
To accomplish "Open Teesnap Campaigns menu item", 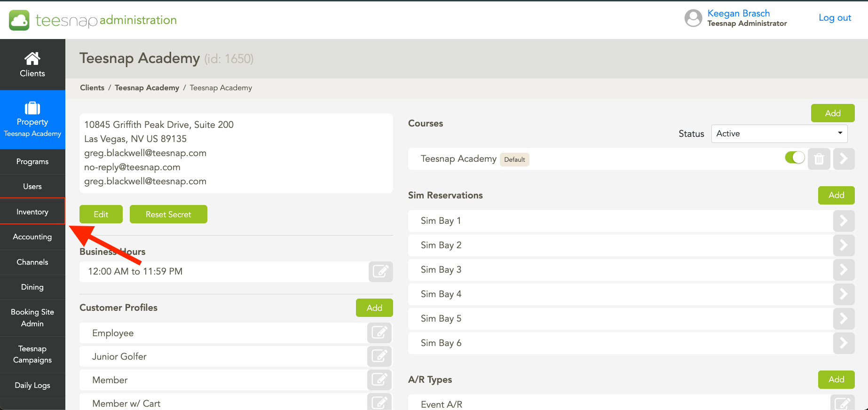I will click(32, 355).
